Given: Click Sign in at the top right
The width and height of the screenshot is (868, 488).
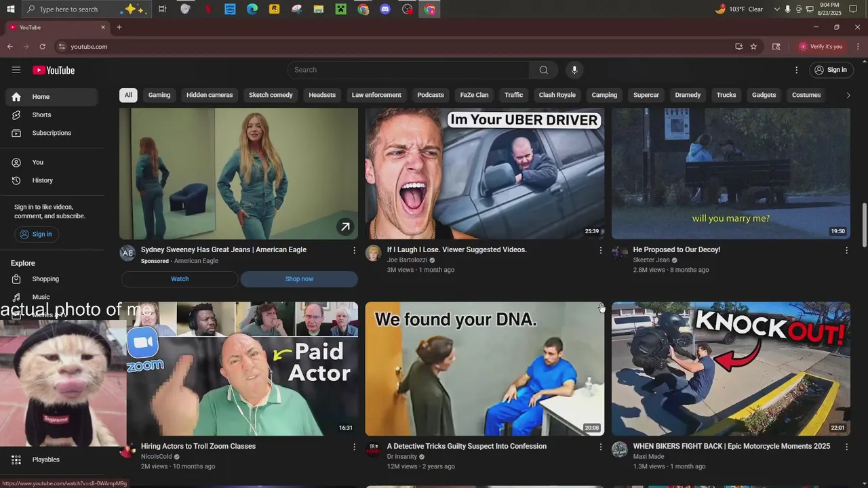Looking at the screenshot, I should tap(831, 70).
